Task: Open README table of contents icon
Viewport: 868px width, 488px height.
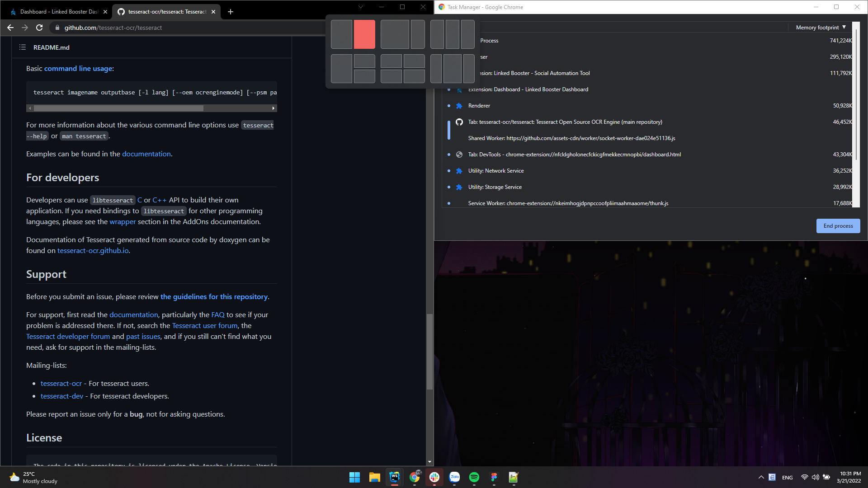Action: 22,47
